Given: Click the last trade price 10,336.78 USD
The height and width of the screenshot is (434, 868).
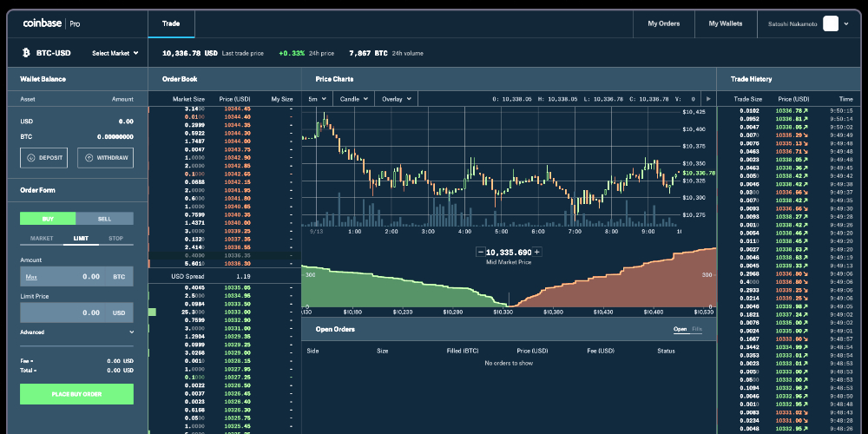Looking at the screenshot, I should pos(190,53).
